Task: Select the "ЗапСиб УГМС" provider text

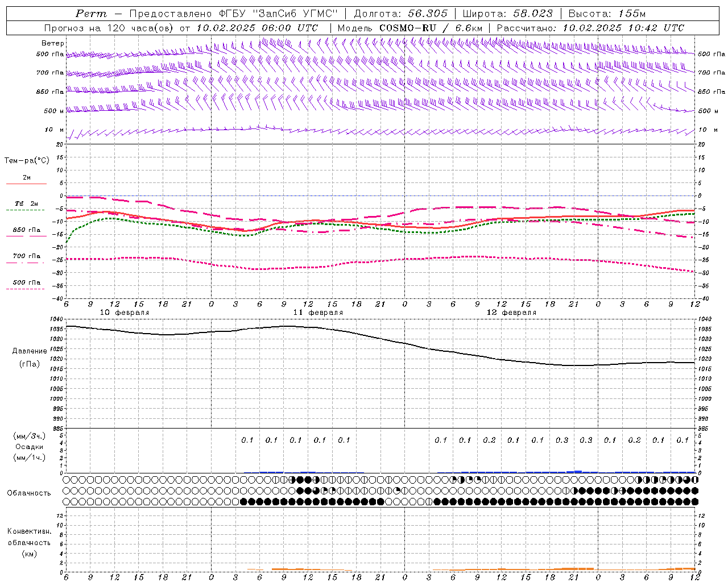Action: click(295, 14)
